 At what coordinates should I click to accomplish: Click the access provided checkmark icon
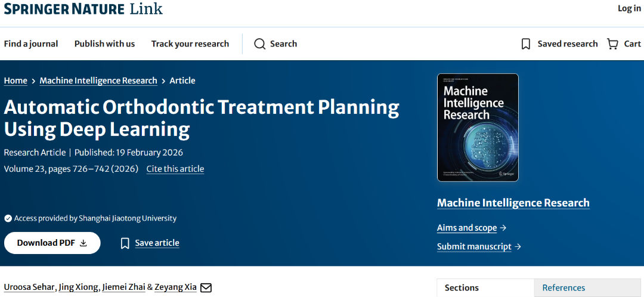pos(8,218)
